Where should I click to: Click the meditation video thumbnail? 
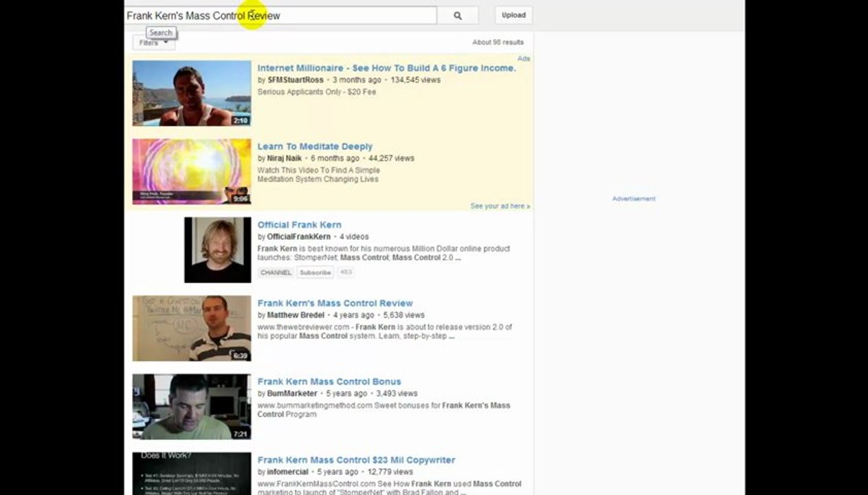(192, 171)
